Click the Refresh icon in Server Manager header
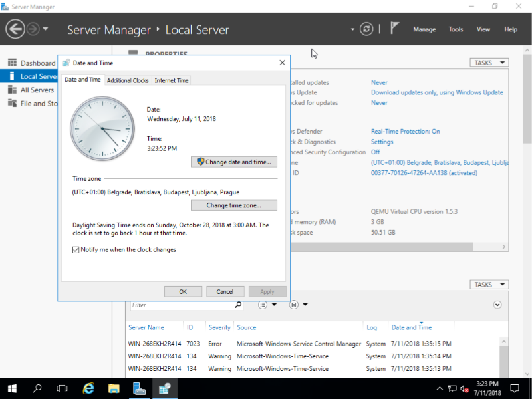This screenshot has width=532, height=399. 366,29
